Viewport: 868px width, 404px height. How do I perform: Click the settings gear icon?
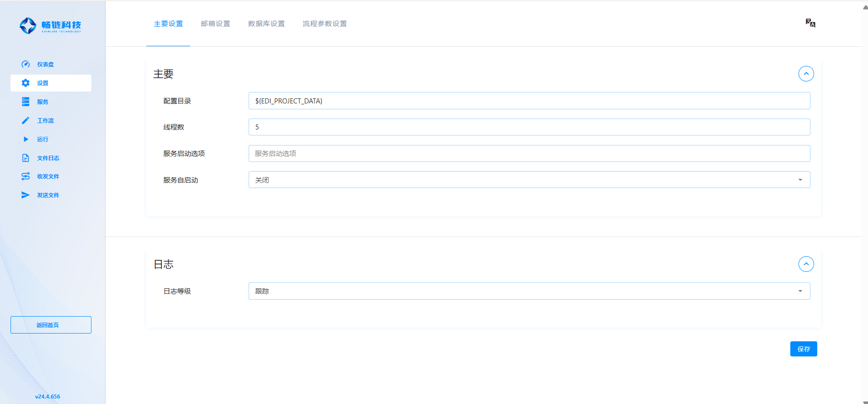pos(26,83)
